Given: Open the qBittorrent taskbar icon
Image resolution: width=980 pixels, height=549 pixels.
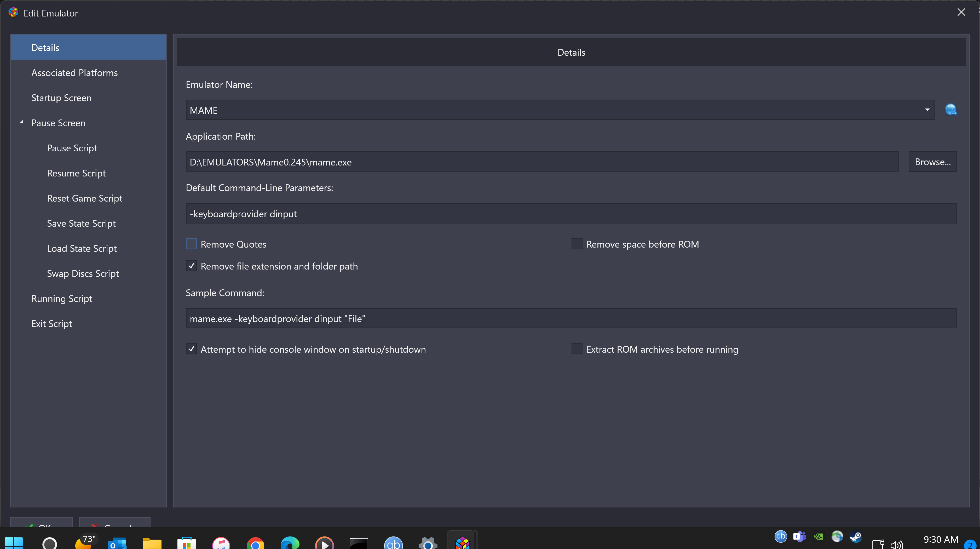Looking at the screenshot, I should [x=393, y=543].
